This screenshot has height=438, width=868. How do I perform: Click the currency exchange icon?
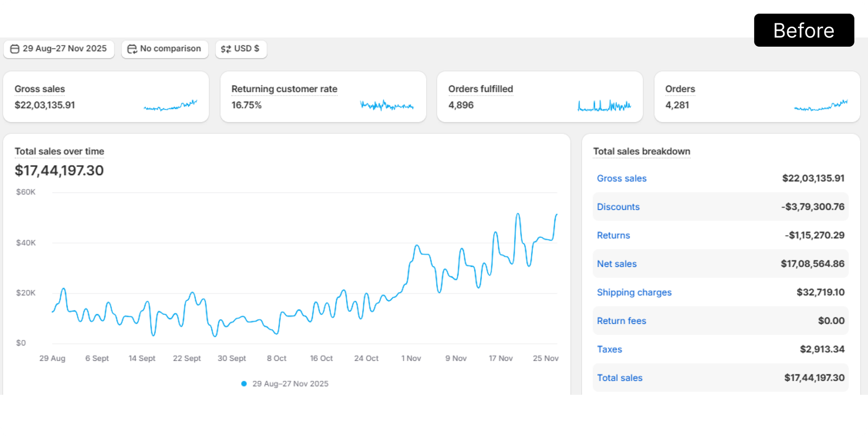[x=226, y=49]
